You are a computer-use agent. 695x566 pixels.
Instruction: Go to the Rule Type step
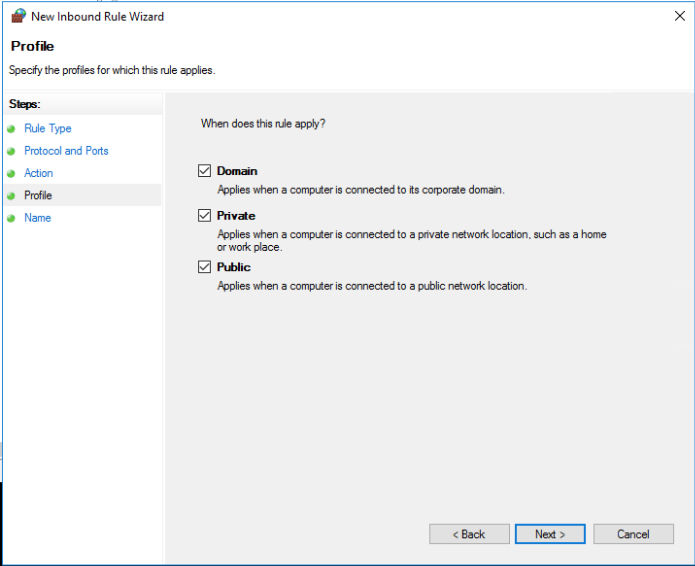[48, 129]
